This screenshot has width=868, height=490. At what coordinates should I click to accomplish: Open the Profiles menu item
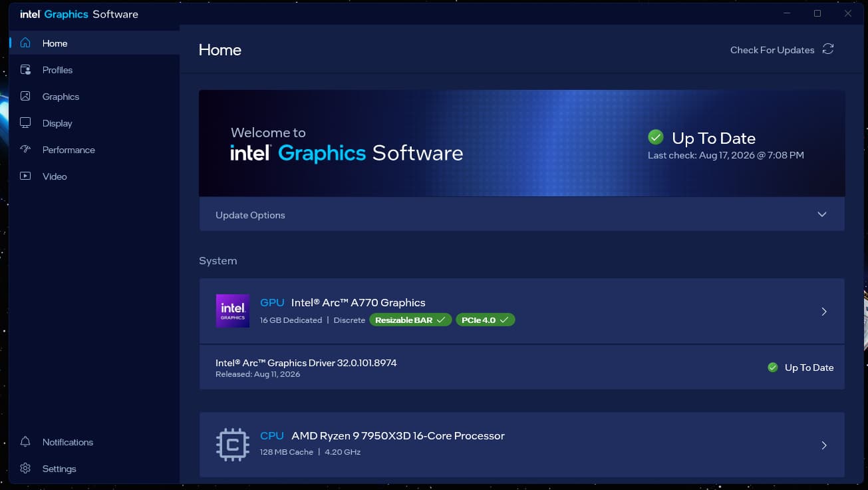click(x=94, y=70)
